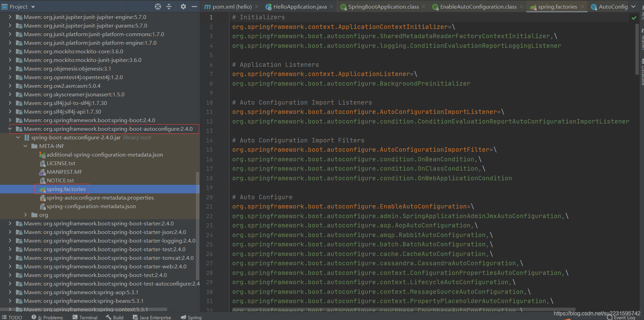This screenshot has width=644, height=320.
Task: Select Maven spring-beans:5.3.1 library
Action: 84,301
